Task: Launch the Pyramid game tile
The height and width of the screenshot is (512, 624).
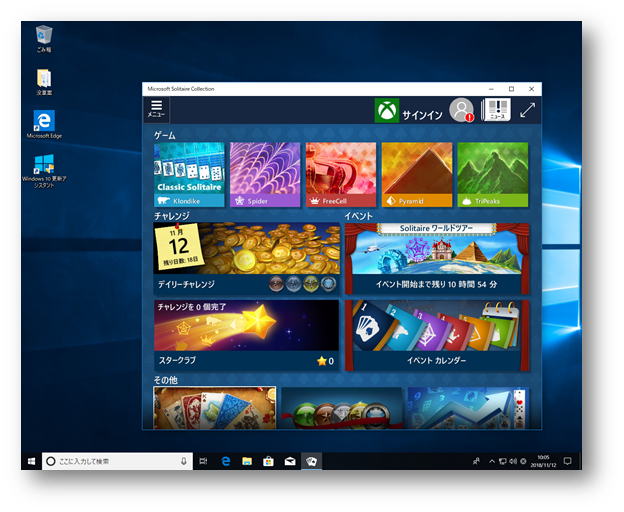Action: click(x=417, y=175)
